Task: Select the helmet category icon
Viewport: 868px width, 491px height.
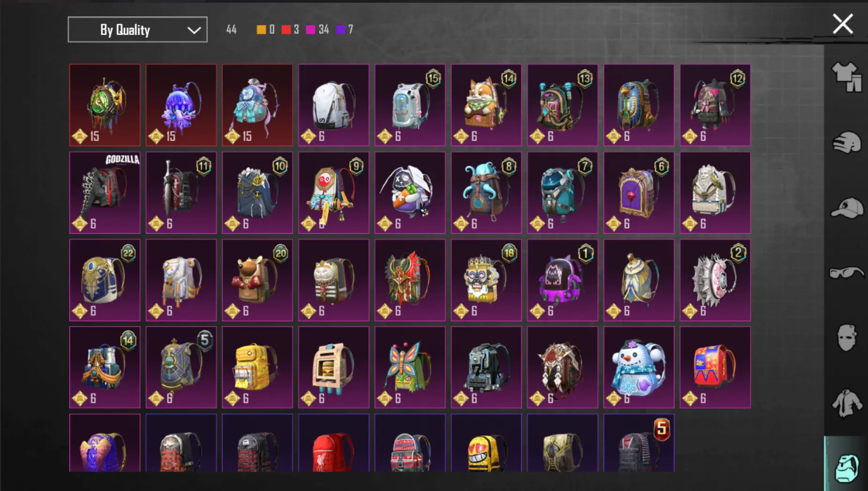Action: click(x=847, y=143)
